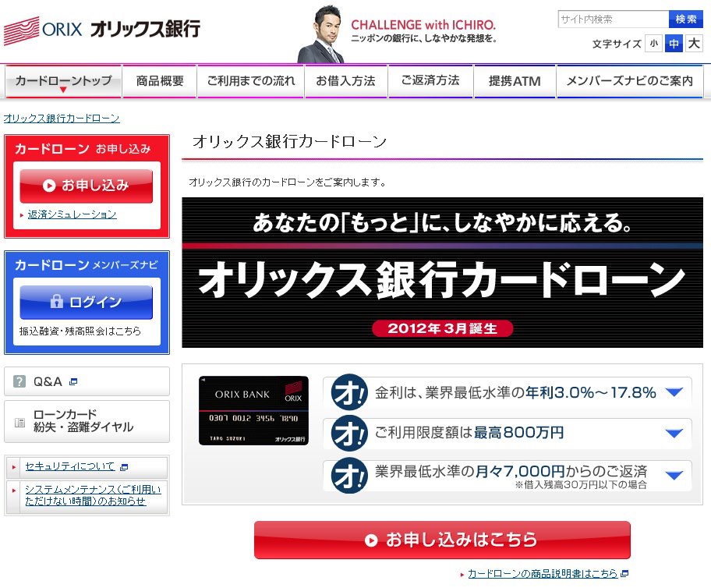Screen dimensions: 711x588
Task: Click the blue ログイン button
Action: (87, 302)
